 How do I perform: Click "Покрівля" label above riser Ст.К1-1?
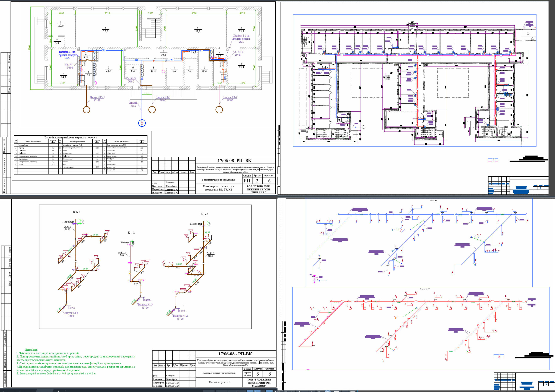(x=69, y=222)
